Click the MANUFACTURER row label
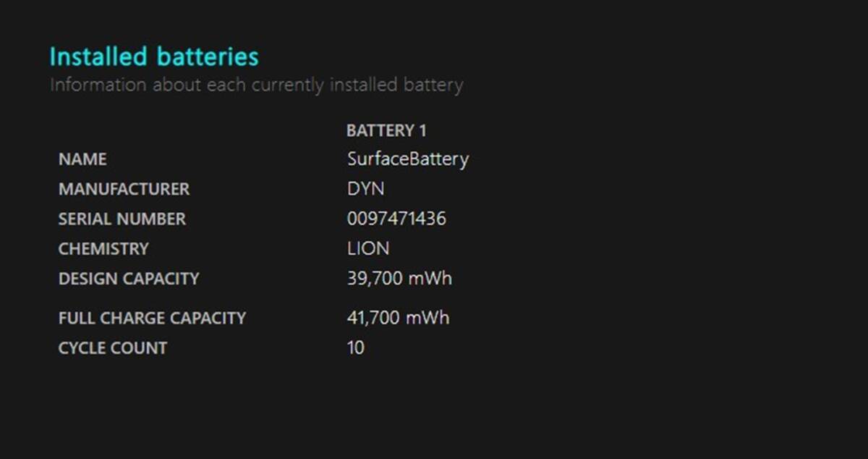The height and width of the screenshot is (459, 868). (124, 189)
